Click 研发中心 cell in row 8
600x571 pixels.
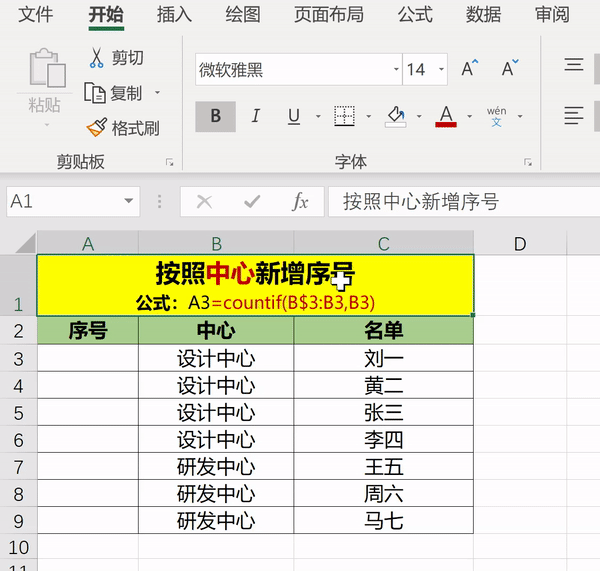216,493
